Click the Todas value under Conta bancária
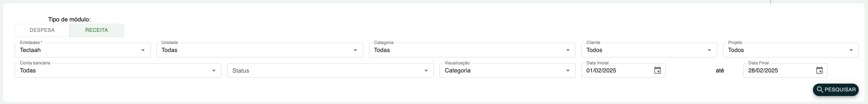The width and height of the screenshot is (868, 104). click(28, 71)
